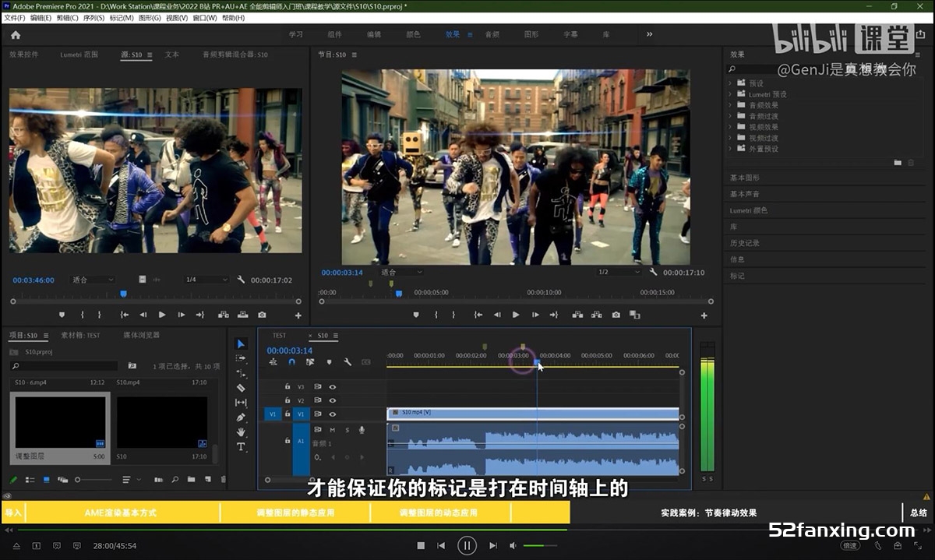Export frame from Program monitor
The image size is (935, 560).
click(616, 315)
